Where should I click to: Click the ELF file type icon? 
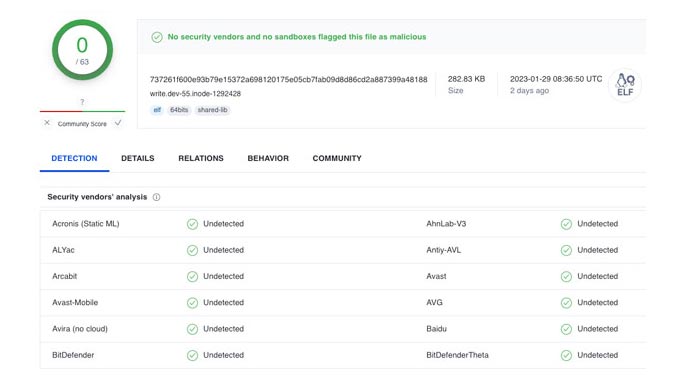[625, 85]
